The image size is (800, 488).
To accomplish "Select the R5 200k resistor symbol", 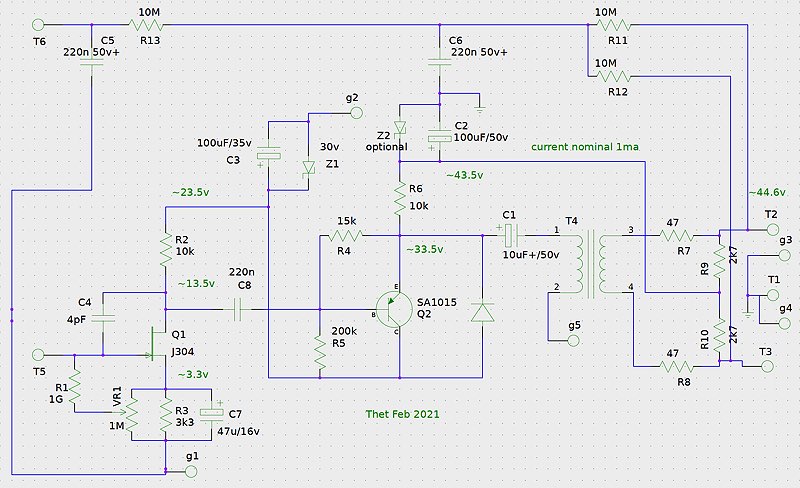I will [x=320, y=352].
